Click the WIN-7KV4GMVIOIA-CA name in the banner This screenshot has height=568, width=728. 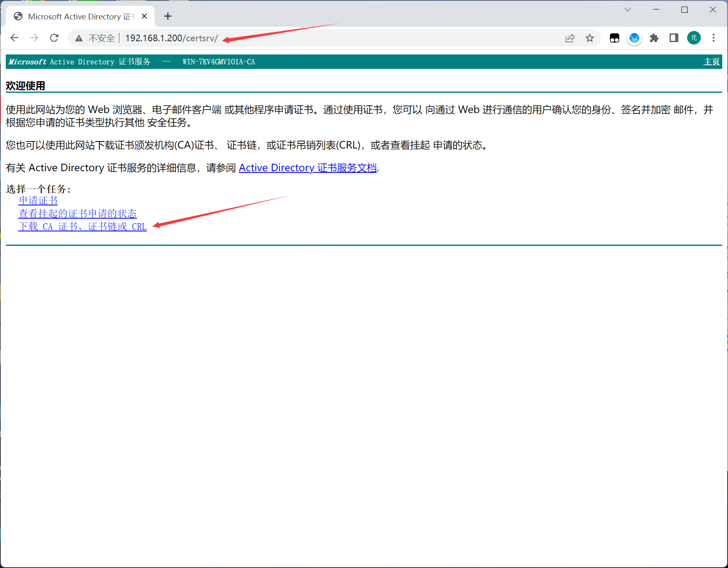click(219, 62)
